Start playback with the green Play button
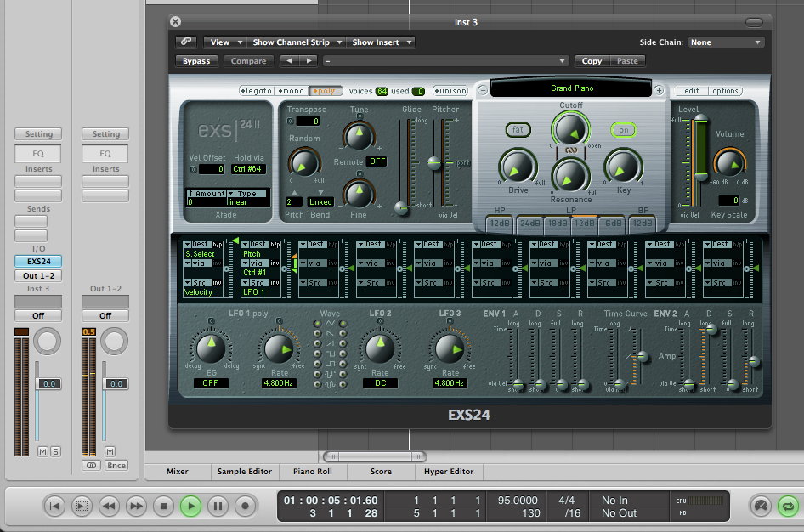This screenshot has height=532, width=804. (190, 507)
